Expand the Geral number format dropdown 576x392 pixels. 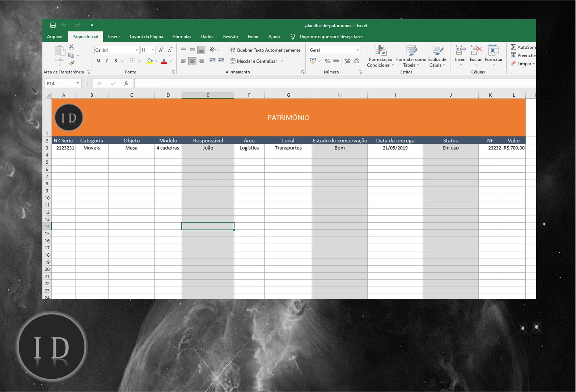[x=357, y=50]
